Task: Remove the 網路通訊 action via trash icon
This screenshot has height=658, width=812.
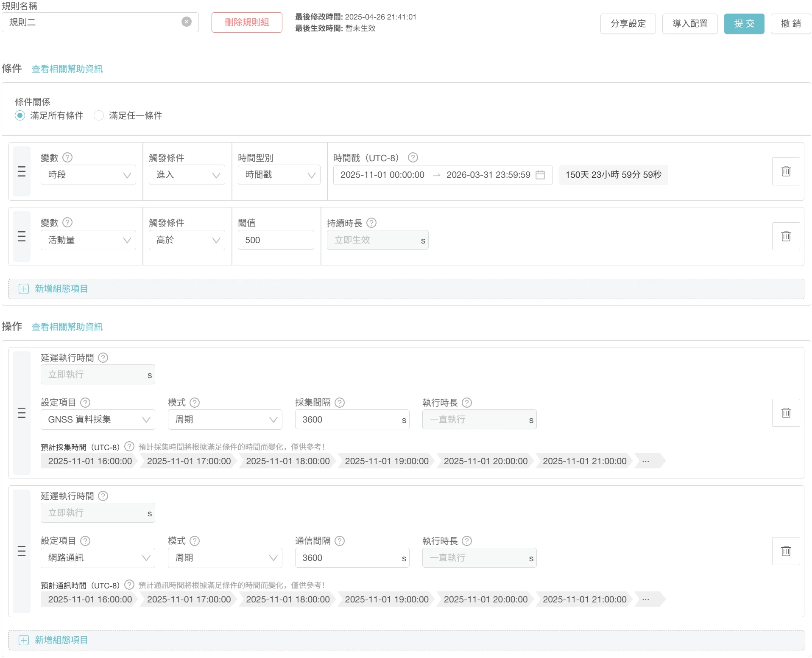Action: (785, 551)
